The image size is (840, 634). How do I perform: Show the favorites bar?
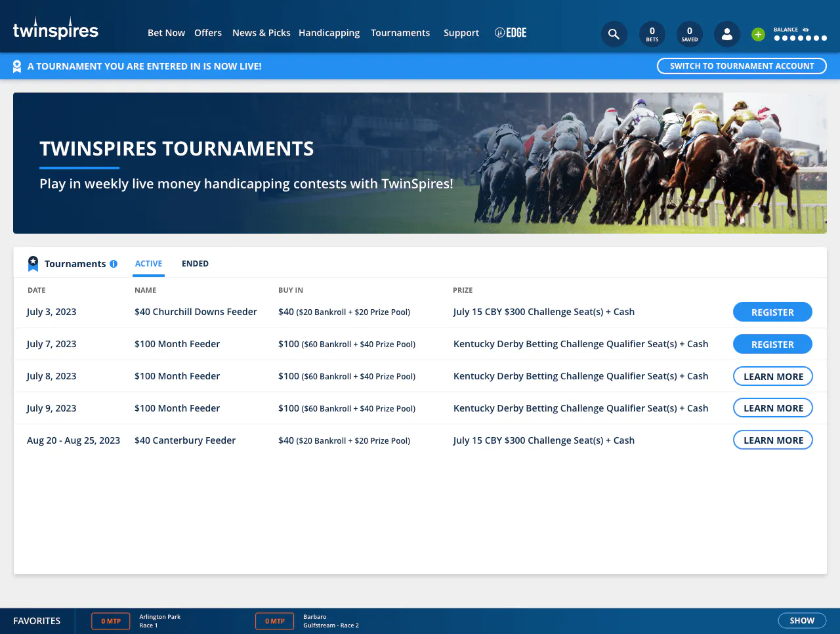[802, 621]
